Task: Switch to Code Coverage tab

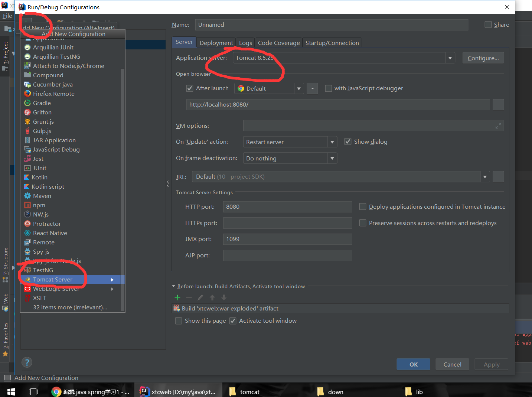Action: (279, 43)
